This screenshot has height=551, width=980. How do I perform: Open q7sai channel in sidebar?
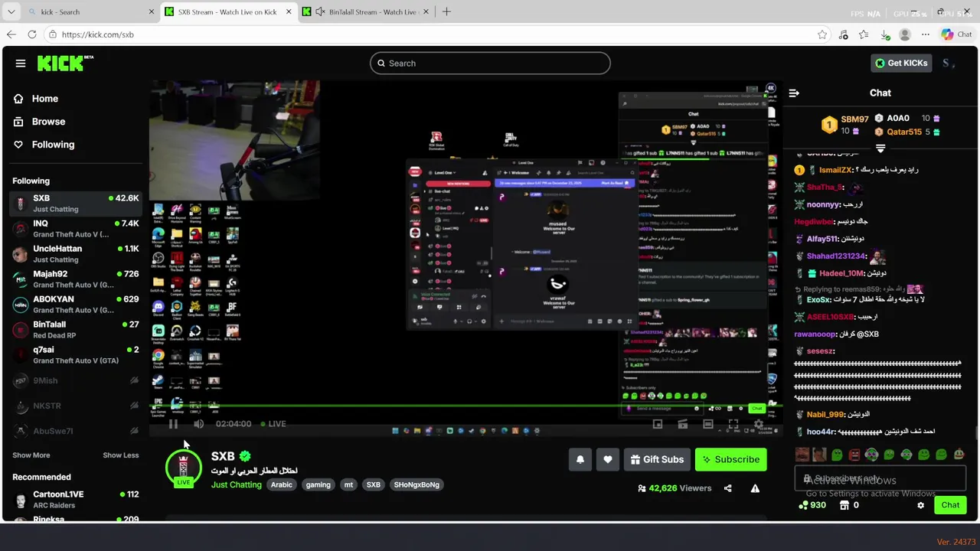tap(75, 355)
